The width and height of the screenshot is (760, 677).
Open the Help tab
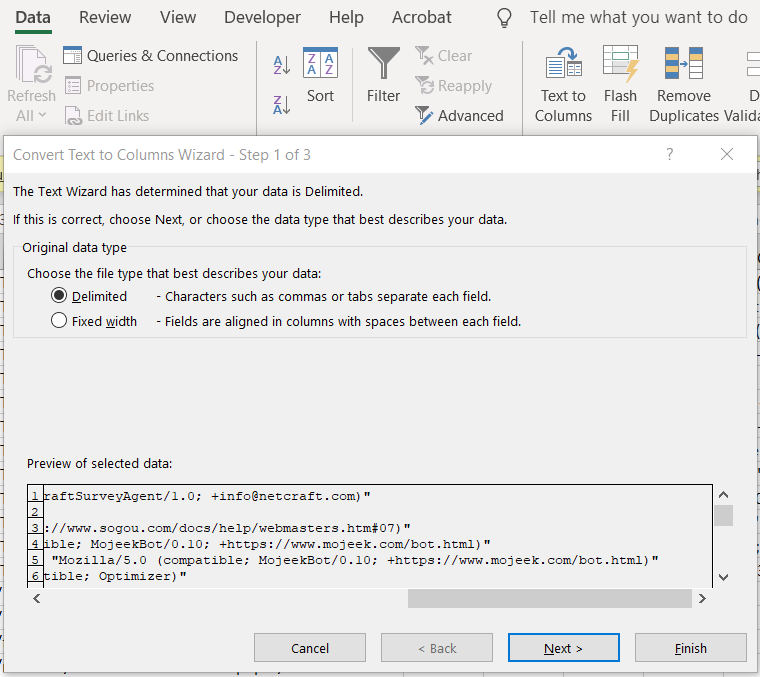click(x=346, y=17)
